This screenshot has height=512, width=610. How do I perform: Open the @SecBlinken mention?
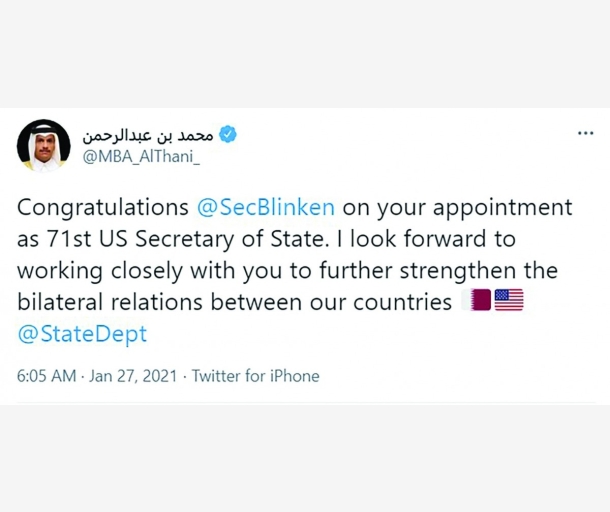[x=267, y=207]
